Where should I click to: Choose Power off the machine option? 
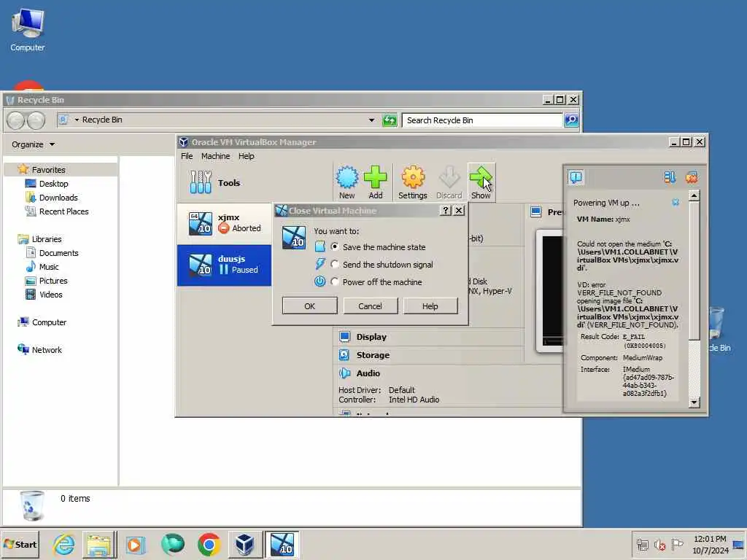click(334, 282)
